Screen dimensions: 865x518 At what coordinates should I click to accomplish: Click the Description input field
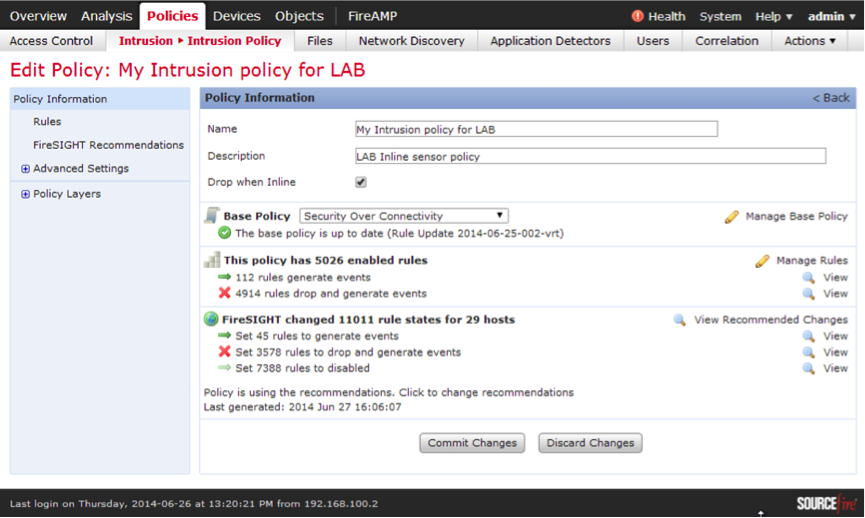point(590,156)
